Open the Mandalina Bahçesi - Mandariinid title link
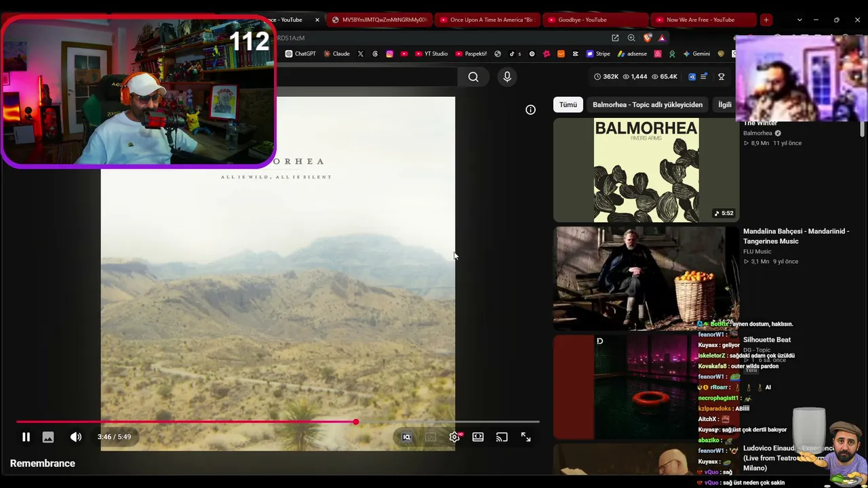Screen dimensions: 868x488 click(x=796, y=236)
